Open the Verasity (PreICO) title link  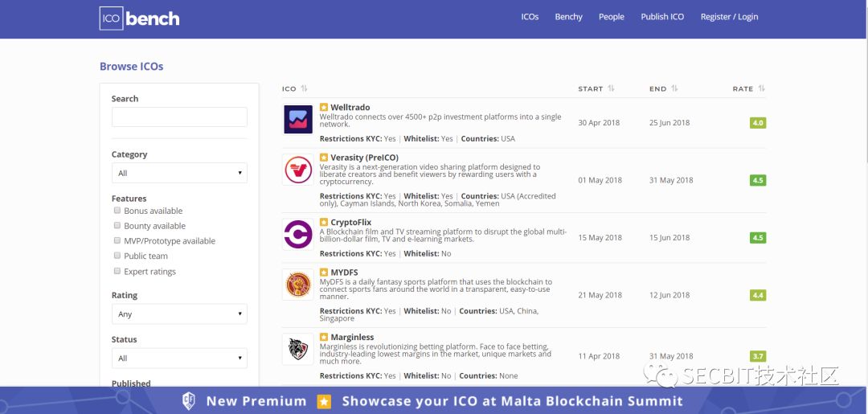(x=364, y=158)
